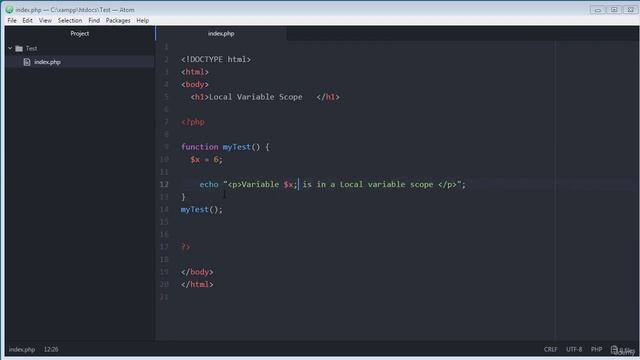Click the 12:26 cursor position indicator
This screenshot has width=640, height=360.
[x=51, y=349]
